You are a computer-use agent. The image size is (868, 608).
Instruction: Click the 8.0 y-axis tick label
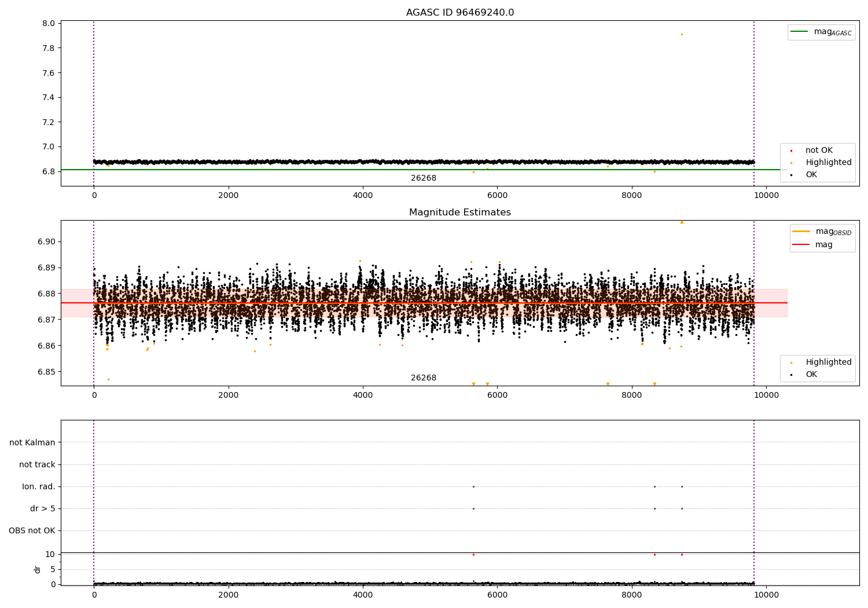point(49,24)
